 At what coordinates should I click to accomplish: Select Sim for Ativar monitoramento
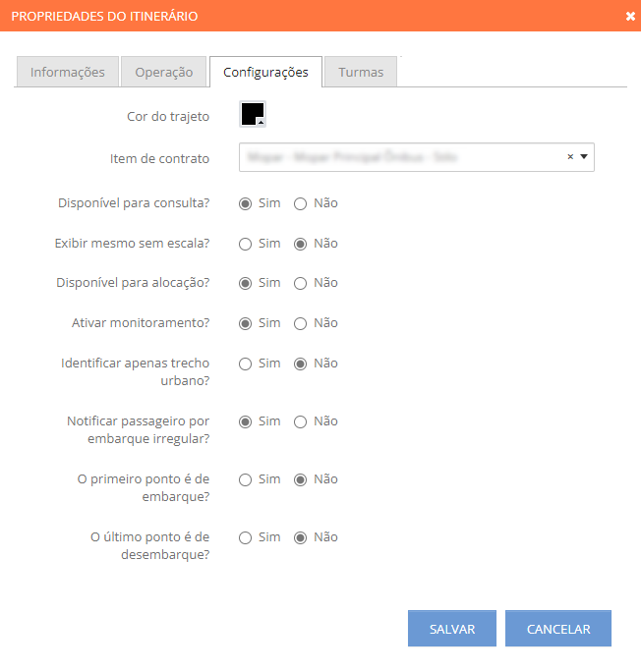pos(245,323)
